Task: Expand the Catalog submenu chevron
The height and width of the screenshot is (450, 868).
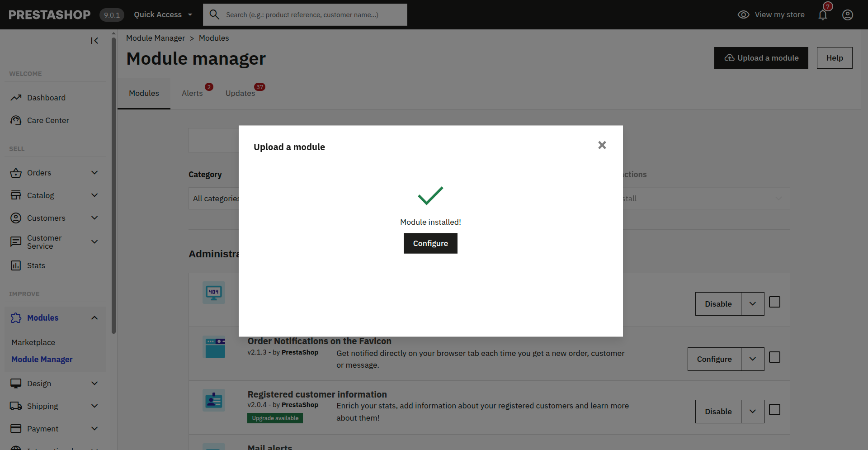Action: [x=94, y=195]
